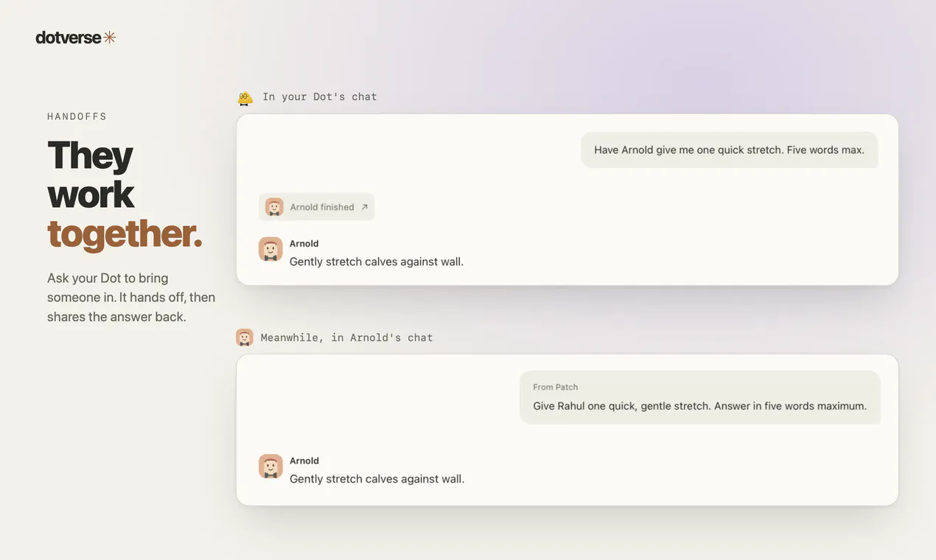
Task: Click Arnold's stretch reply in Arnold's chat card
Action: [x=377, y=479]
